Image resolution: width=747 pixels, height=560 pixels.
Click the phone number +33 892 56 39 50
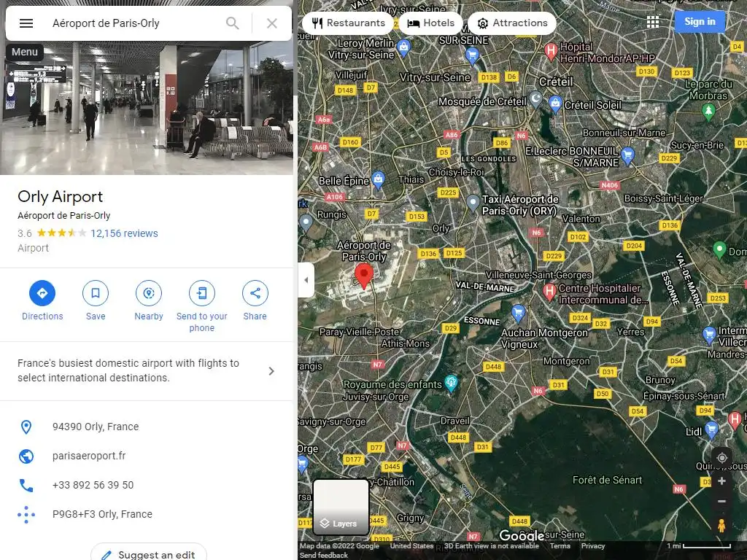(93, 485)
